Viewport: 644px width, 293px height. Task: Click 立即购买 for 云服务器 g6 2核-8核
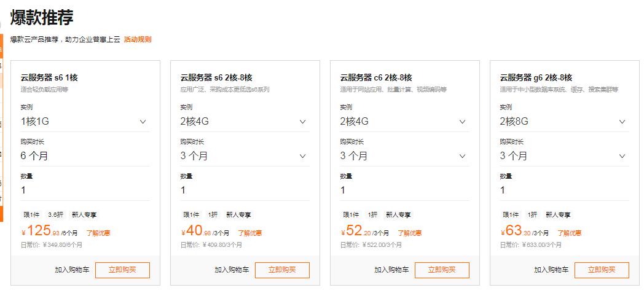pos(602,270)
